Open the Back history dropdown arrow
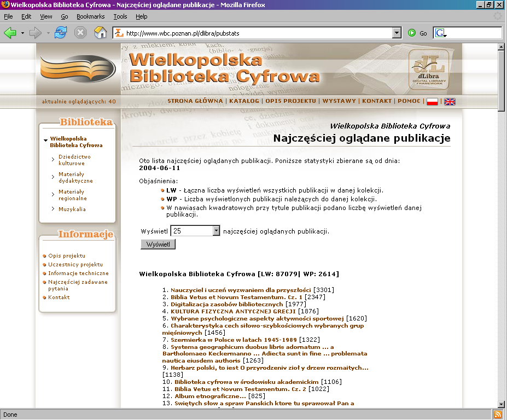 22,33
